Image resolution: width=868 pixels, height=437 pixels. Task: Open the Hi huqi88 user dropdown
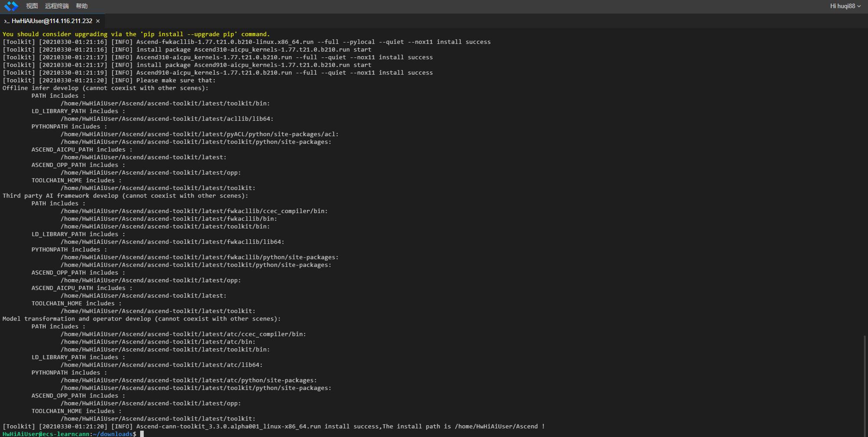click(845, 6)
